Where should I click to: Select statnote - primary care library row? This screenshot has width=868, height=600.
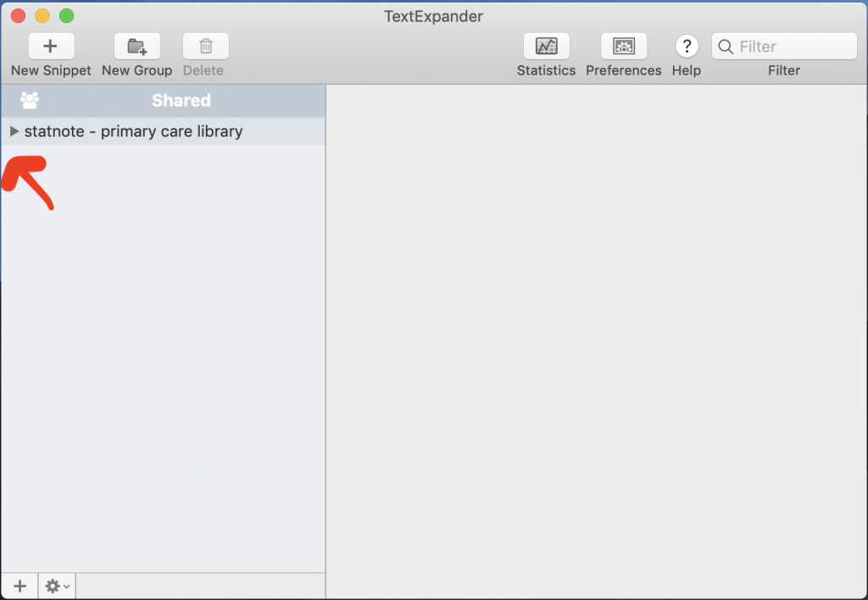[x=163, y=131]
